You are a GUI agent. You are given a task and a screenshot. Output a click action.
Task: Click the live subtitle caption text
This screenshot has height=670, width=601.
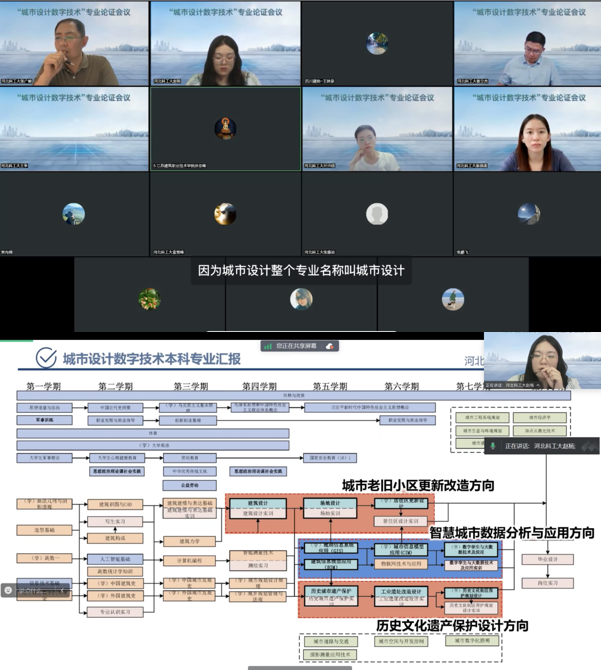300,270
